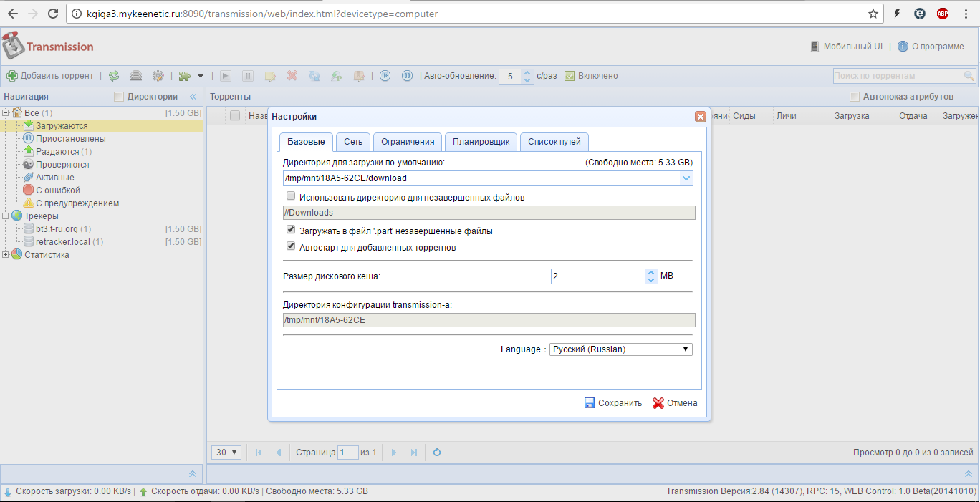Click the start-all torrents blue play icon
This screenshot has height=502, width=980.
385,76
